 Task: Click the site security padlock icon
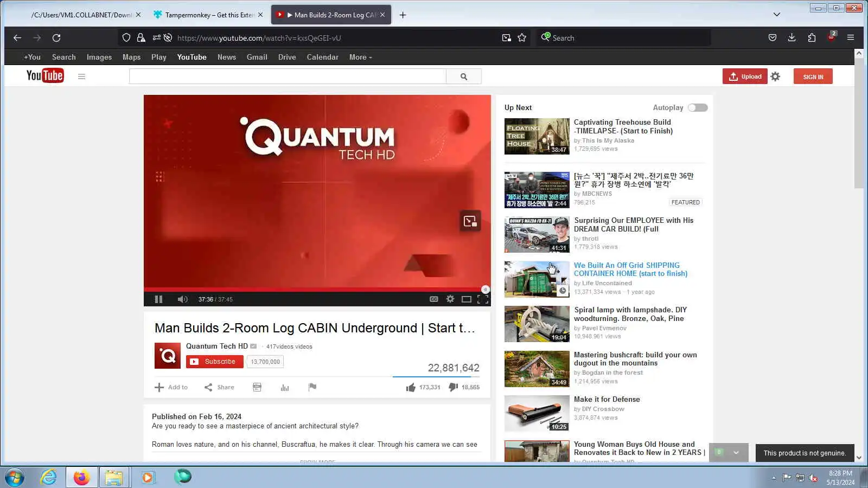pyautogui.click(x=141, y=38)
